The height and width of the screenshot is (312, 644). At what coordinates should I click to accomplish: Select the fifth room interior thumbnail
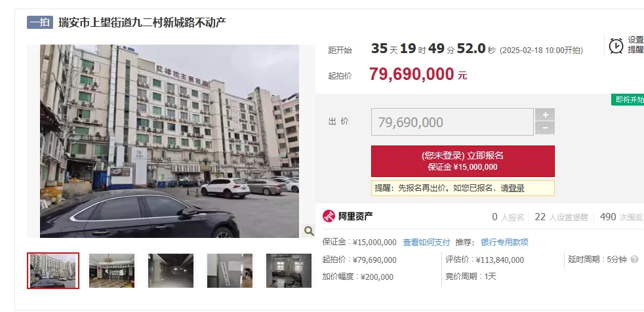coord(289,271)
